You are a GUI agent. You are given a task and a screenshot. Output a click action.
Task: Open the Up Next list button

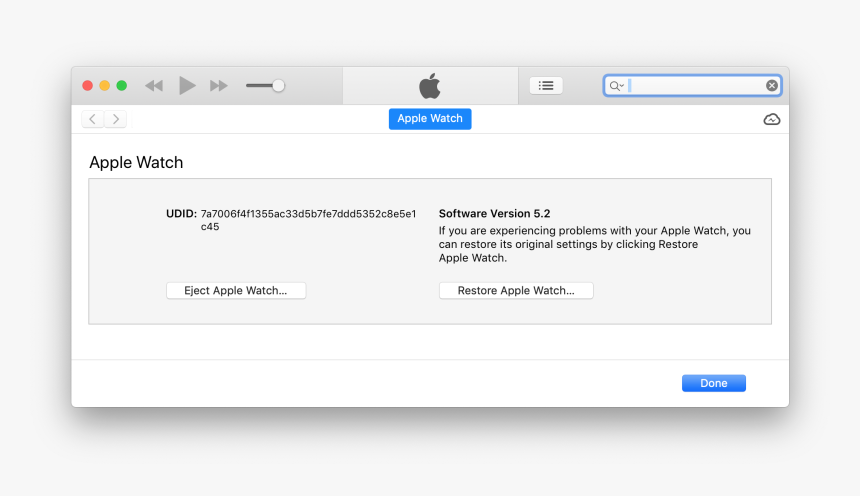pyautogui.click(x=546, y=86)
